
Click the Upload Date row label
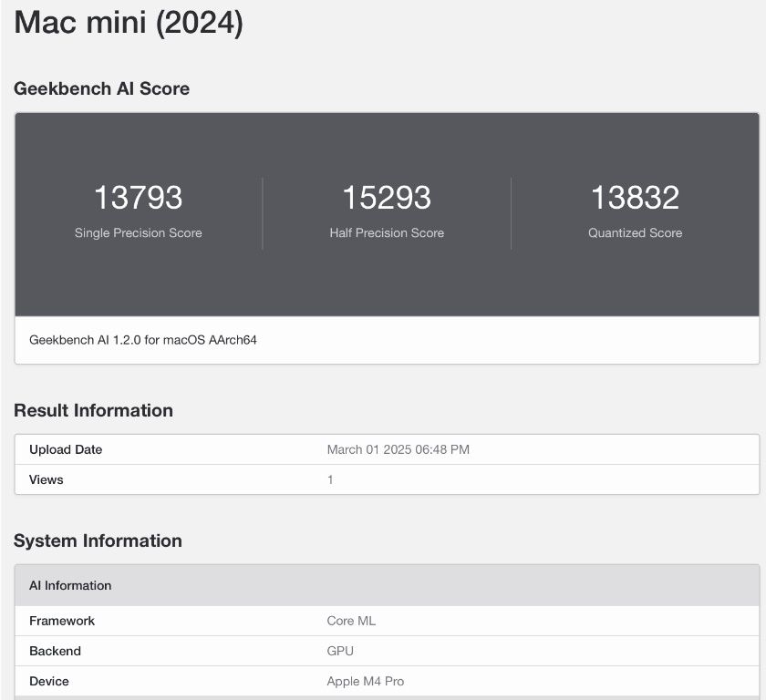[x=66, y=449]
